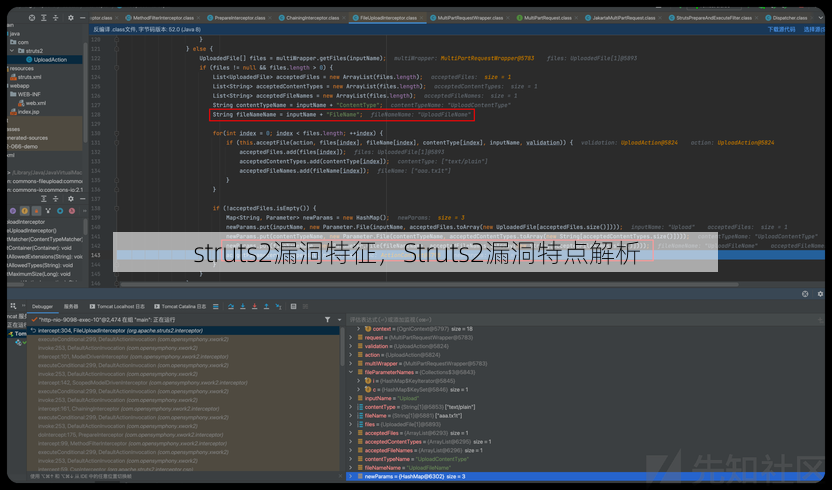
Task: Switch to ChainingInterceptor.class tab
Action: (x=312, y=18)
